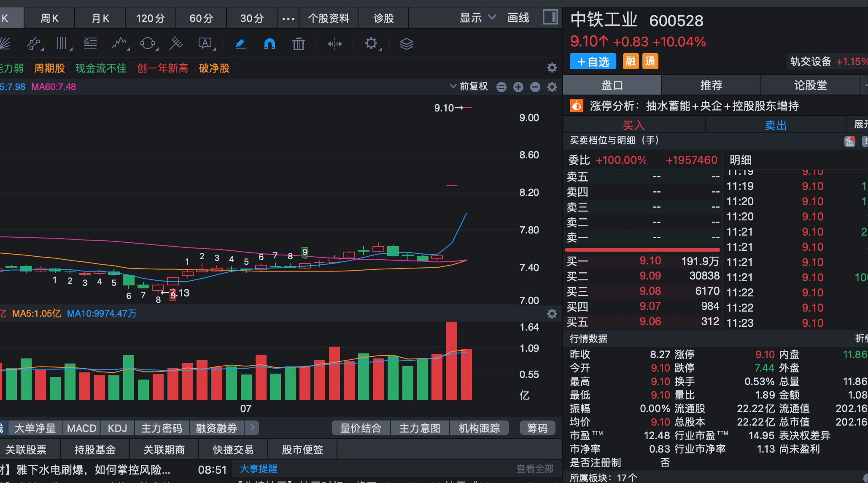Click the trash delete drawings icon
Screen dimensions: 868x483
(x=299, y=43)
